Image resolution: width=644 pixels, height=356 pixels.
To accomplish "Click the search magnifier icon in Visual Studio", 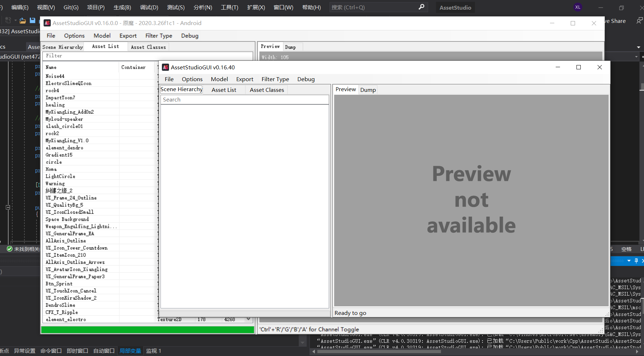I will 421,7.
